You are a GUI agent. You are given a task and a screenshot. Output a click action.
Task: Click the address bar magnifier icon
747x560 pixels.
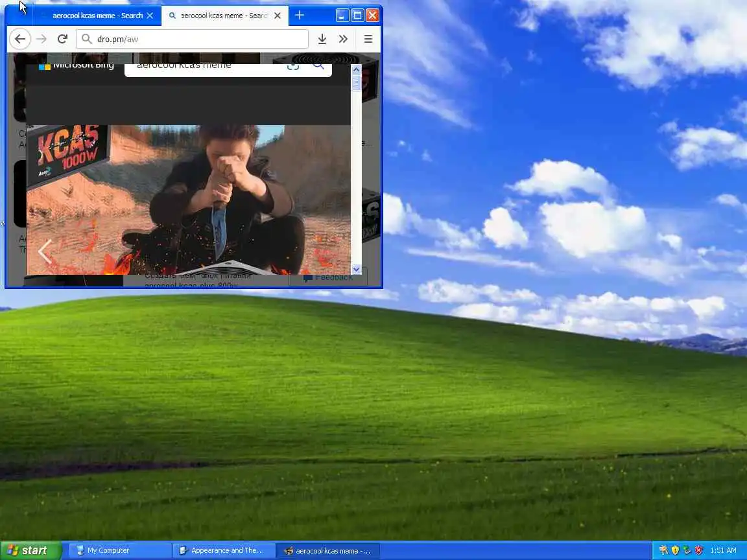coord(86,39)
